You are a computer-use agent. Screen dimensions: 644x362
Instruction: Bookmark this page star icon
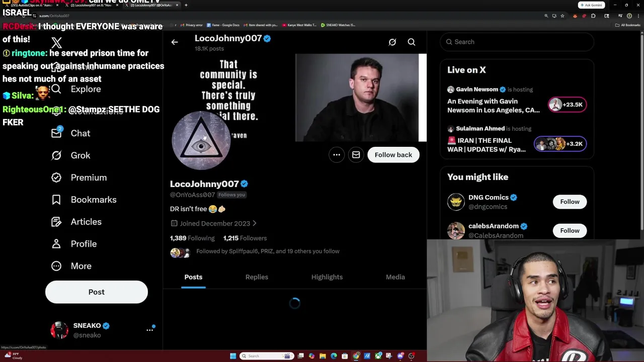coord(562,16)
